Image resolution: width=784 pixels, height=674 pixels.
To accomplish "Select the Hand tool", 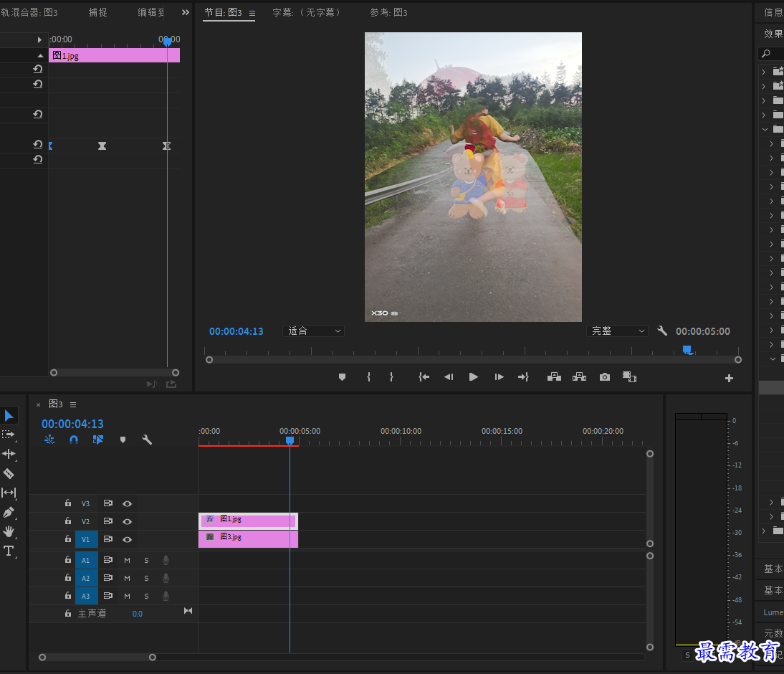I will [9, 531].
